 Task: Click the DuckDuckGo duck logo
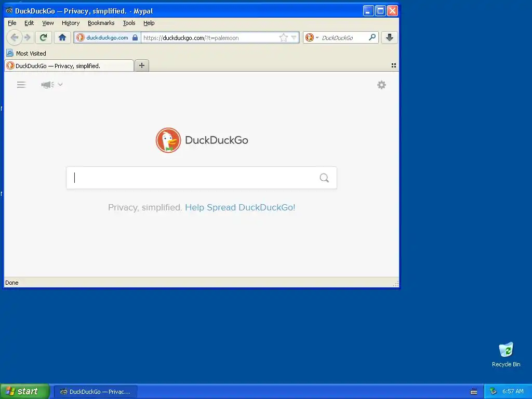coord(168,140)
